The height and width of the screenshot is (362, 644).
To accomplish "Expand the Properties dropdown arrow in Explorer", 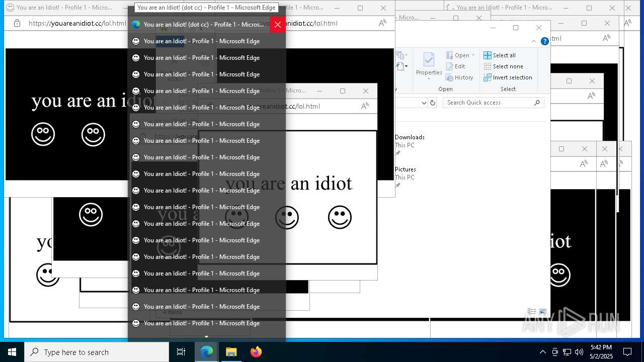I will (x=429, y=78).
